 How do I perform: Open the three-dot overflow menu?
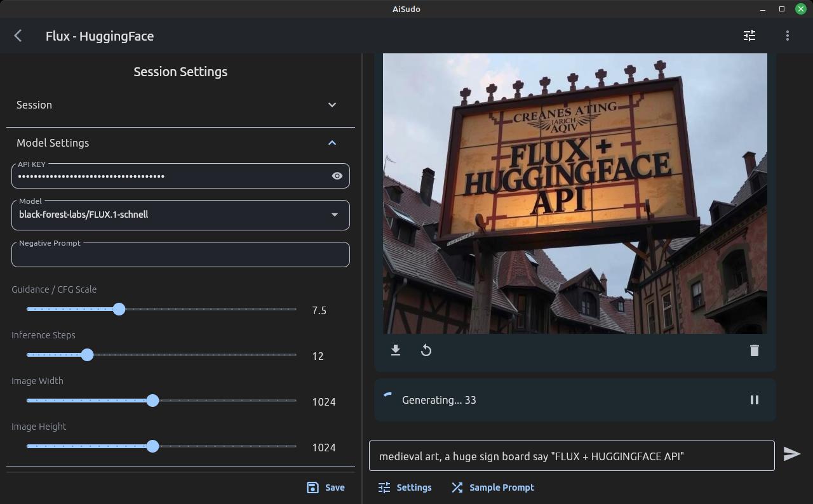pos(788,36)
